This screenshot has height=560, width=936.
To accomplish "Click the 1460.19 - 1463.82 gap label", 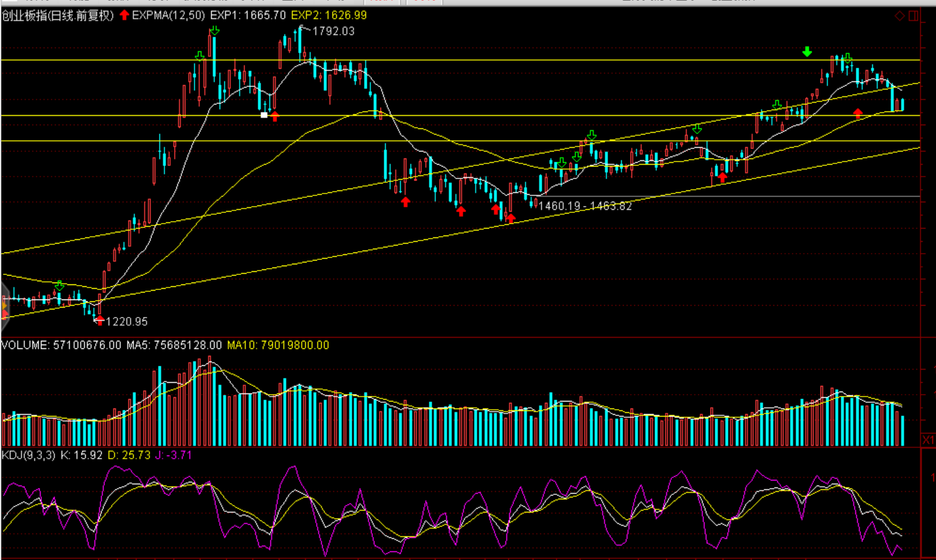I will click(x=585, y=206).
